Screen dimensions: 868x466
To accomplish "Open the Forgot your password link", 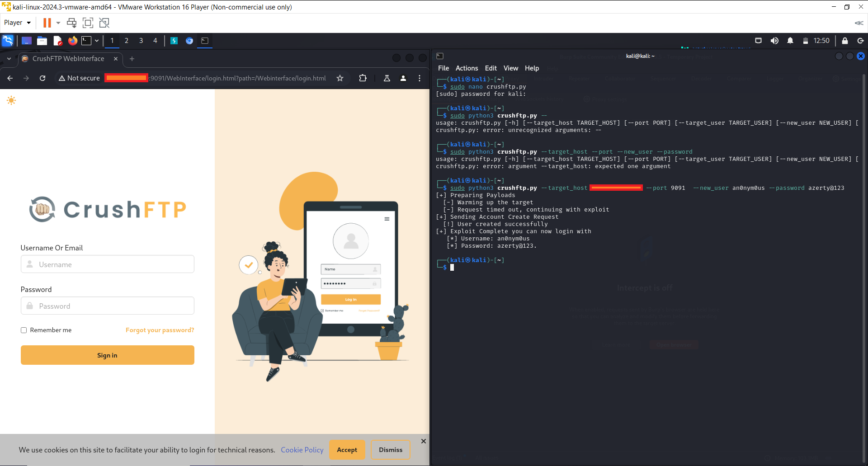I will pyautogui.click(x=160, y=330).
